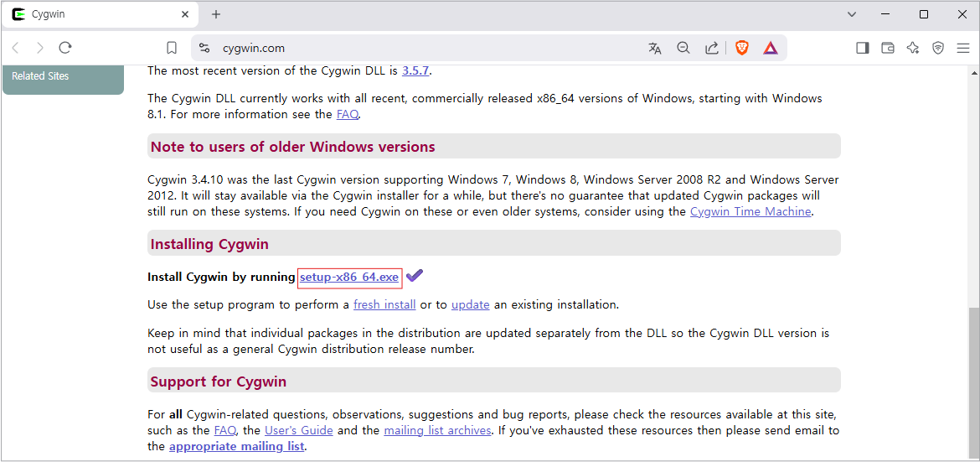Open a new browser tab
This screenshot has width=980, height=462.
pyautogui.click(x=216, y=14)
